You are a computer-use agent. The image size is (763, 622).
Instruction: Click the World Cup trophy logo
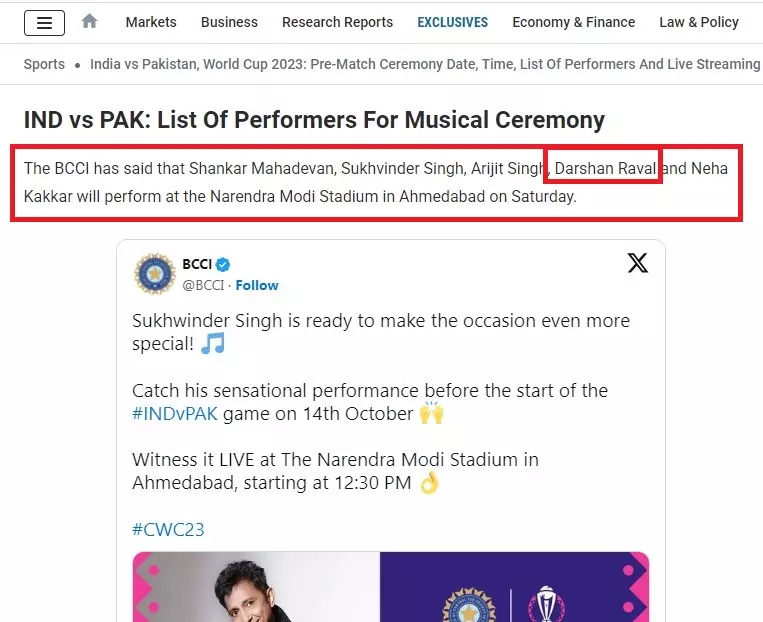tap(546, 604)
